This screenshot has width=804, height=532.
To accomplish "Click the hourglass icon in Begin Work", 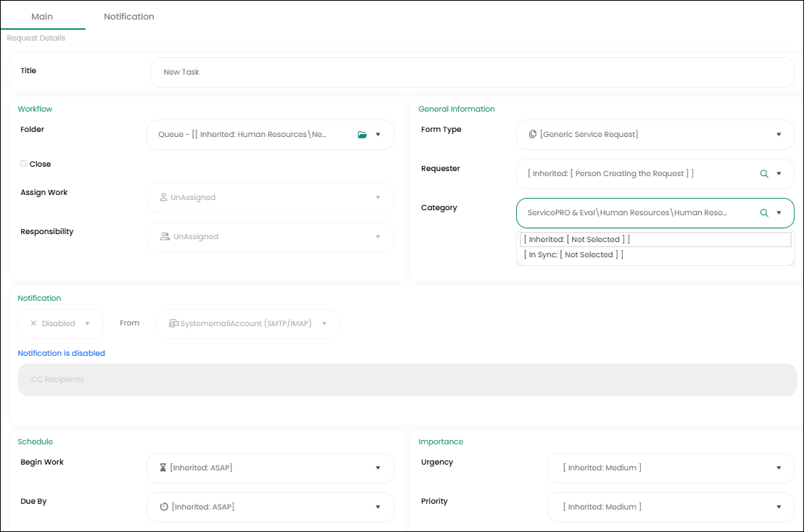I will coord(163,468).
